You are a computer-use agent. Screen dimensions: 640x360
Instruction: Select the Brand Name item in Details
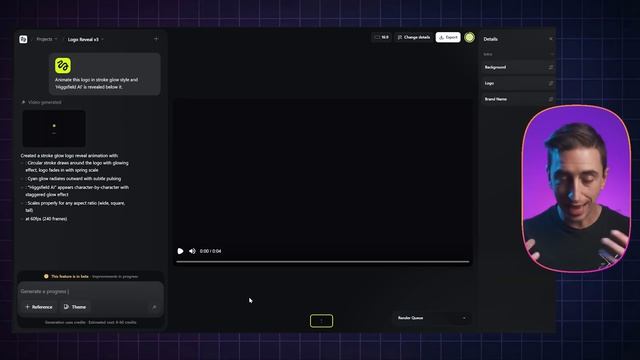click(517, 99)
